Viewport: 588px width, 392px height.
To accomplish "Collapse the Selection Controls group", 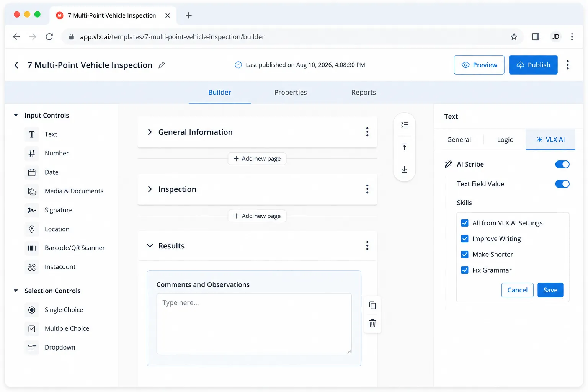I will 16,291.
